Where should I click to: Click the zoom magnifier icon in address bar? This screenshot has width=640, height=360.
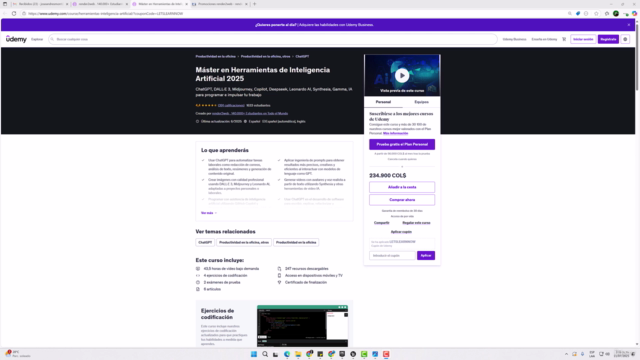570,13
